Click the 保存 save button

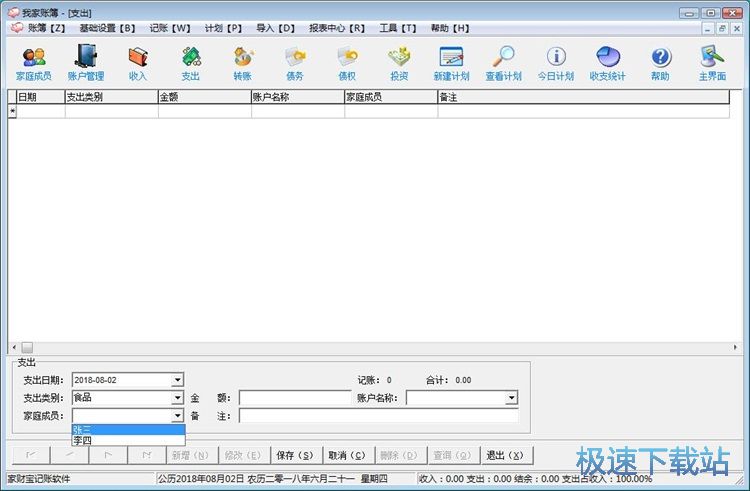294,455
